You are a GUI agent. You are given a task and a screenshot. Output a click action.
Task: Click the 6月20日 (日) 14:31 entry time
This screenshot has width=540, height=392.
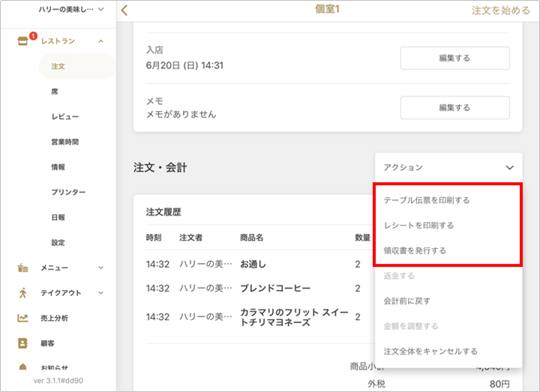(x=184, y=65)
